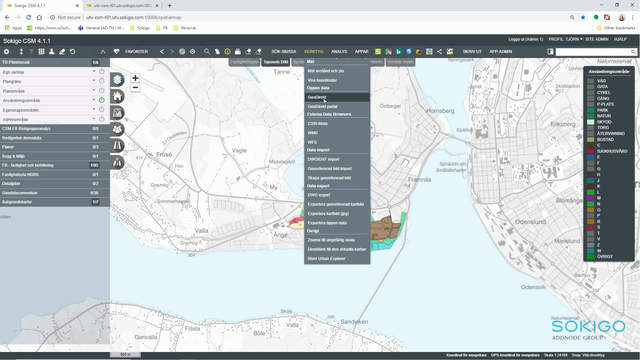
Task: Expand the Bakgrundskartor layer group
Action: click(x=55, y=202)
